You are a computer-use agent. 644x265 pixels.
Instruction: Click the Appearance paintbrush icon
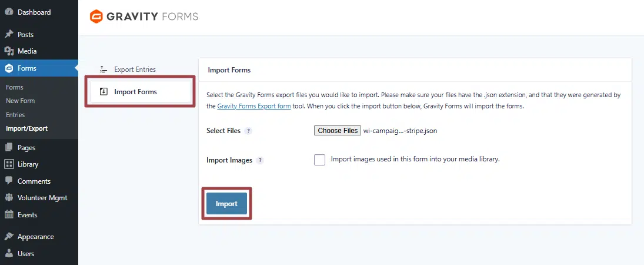pos(9,237)
